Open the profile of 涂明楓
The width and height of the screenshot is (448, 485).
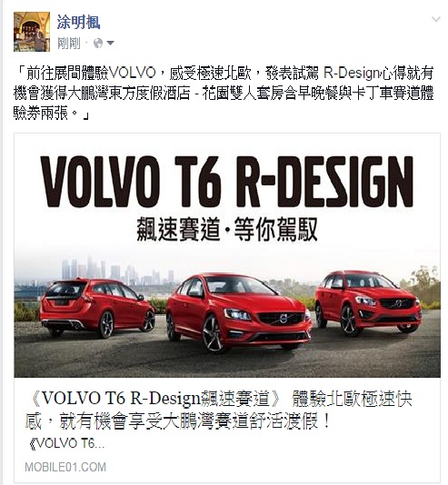pos(78,22)
